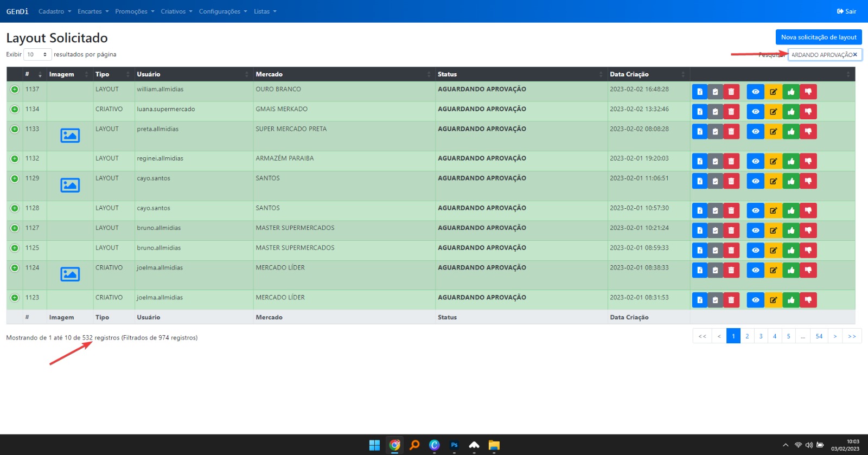Open the Cadastro dropdown menu
Viewport: 868px width, 455px height.
tap(54, 11)
